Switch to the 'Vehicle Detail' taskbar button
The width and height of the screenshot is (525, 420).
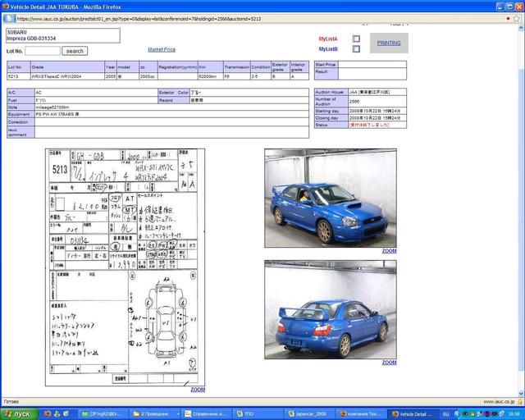click(413, 414)
